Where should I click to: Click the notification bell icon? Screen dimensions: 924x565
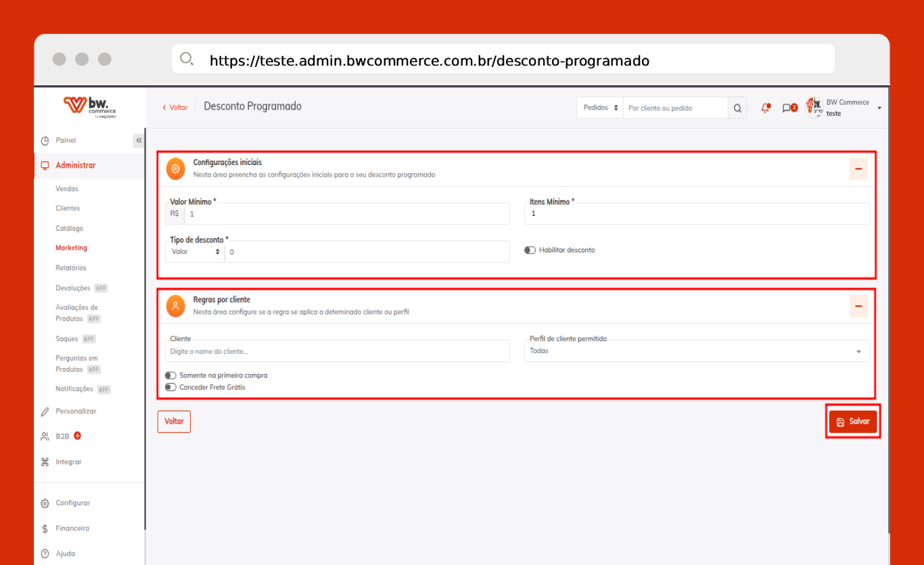coord(765,108)
